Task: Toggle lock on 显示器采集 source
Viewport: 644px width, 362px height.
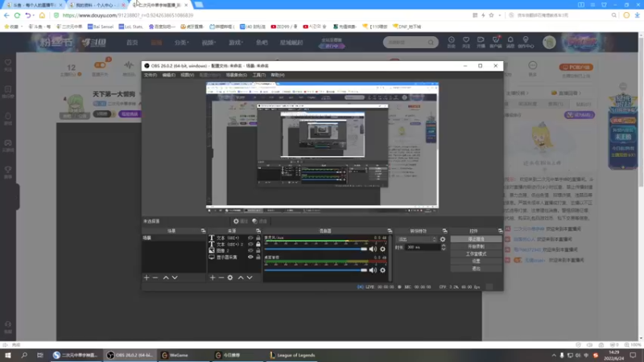Action: (x=258, y=257)
